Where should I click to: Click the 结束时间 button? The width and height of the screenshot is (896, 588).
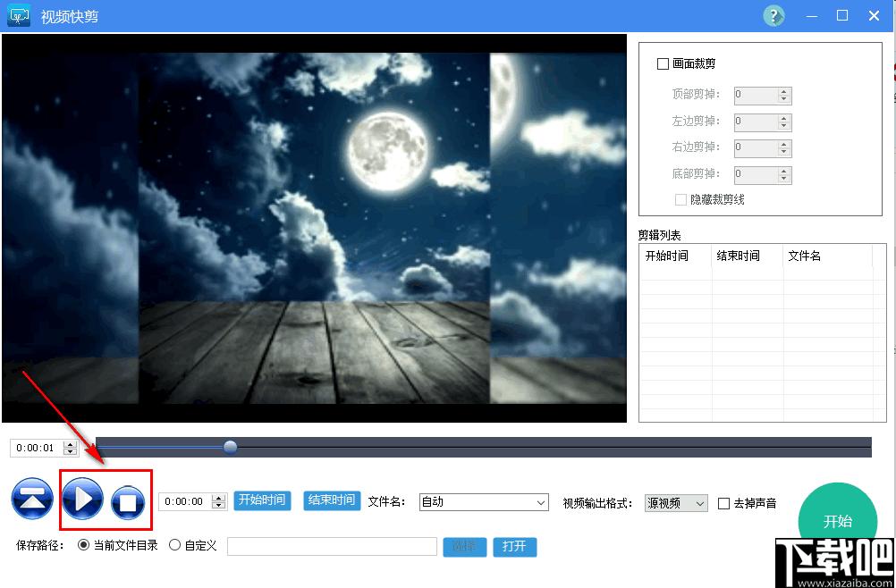331,500
